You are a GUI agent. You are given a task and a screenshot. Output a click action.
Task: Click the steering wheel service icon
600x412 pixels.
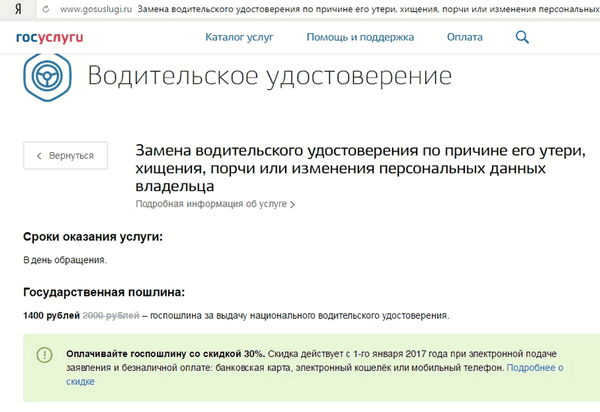click(47, 76)
